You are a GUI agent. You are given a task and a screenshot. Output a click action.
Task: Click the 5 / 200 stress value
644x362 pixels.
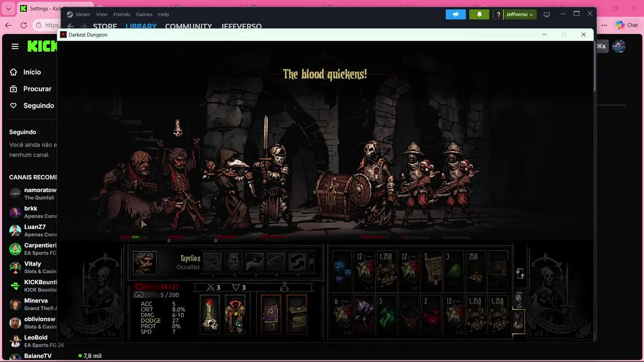coord(170,295)
